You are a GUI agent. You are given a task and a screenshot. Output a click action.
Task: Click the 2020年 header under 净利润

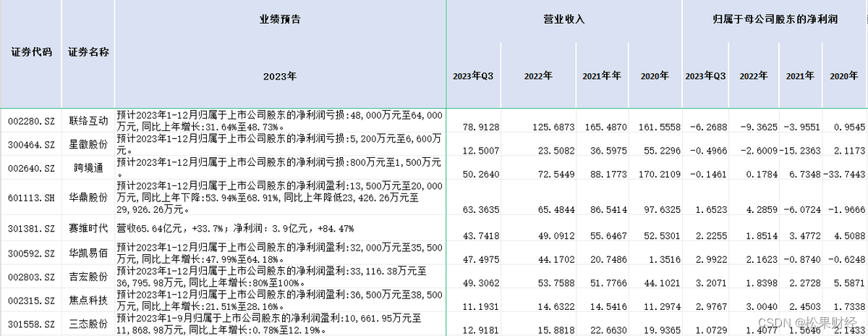(844, 75)
